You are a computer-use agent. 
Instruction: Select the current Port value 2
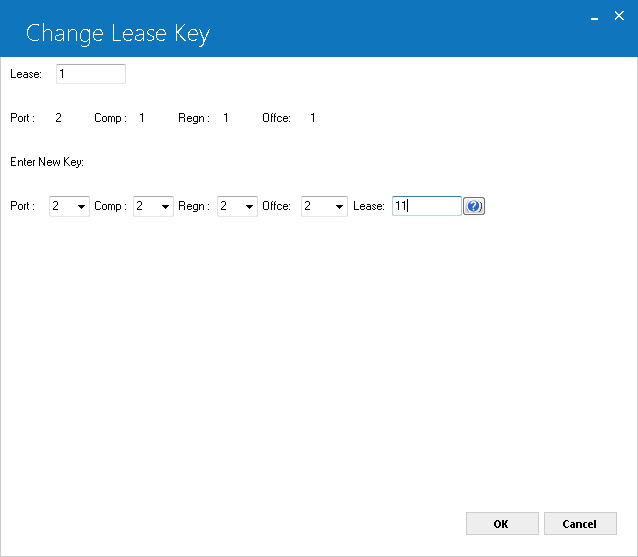pyautogui.click(x=59, y=118)
